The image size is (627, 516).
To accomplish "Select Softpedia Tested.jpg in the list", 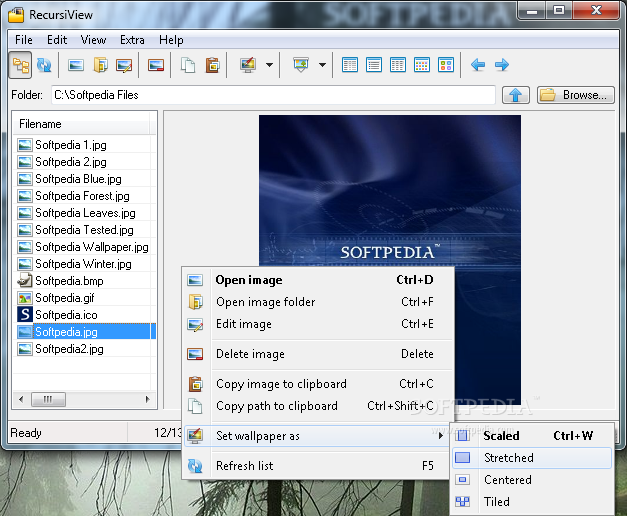I will click(84, 230).
